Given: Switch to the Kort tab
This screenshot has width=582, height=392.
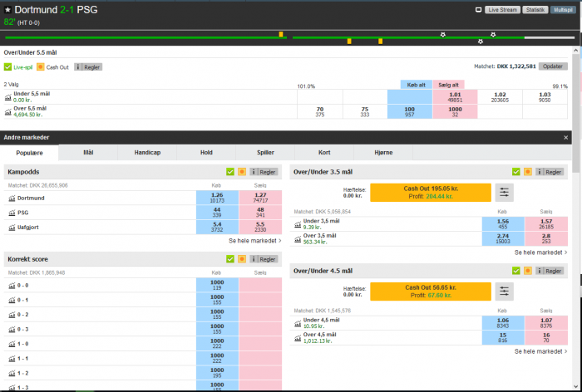Looking at the screenshot, I should click(x=324, y=153).
